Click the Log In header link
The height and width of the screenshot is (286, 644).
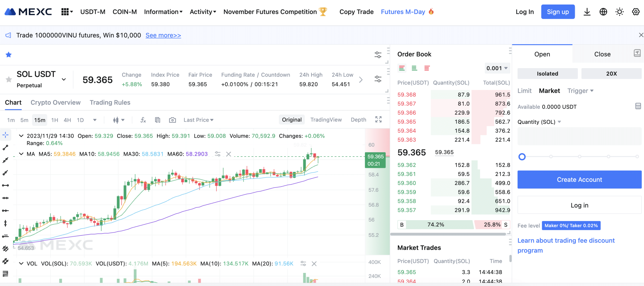(525, 12)
